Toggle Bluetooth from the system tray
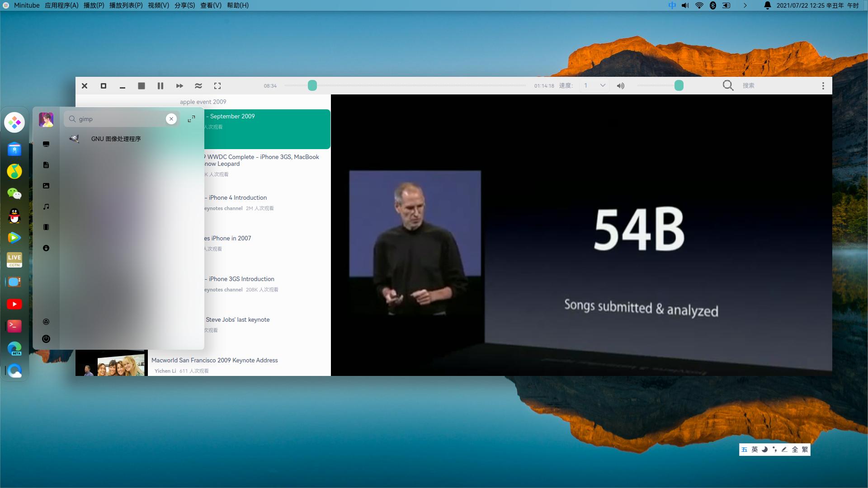This screenshot has width=868, height=488. [713, 5]
